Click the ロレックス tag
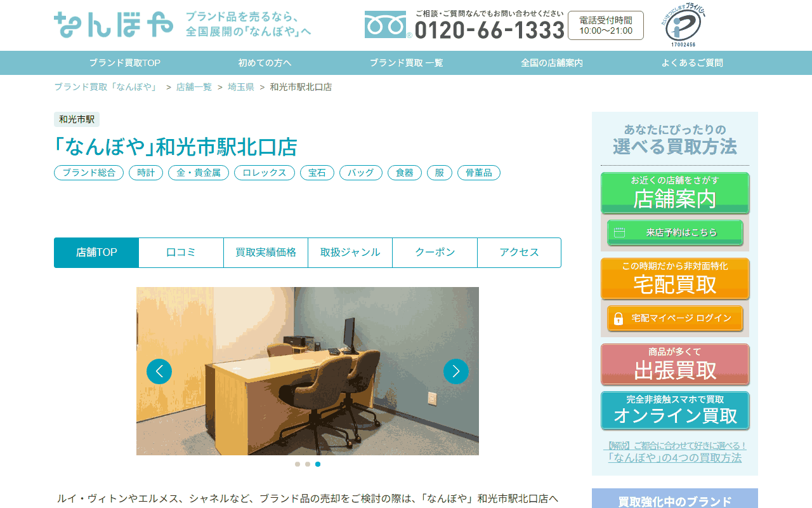This screenshot has height=508, width=812. [x=265, y=173]
